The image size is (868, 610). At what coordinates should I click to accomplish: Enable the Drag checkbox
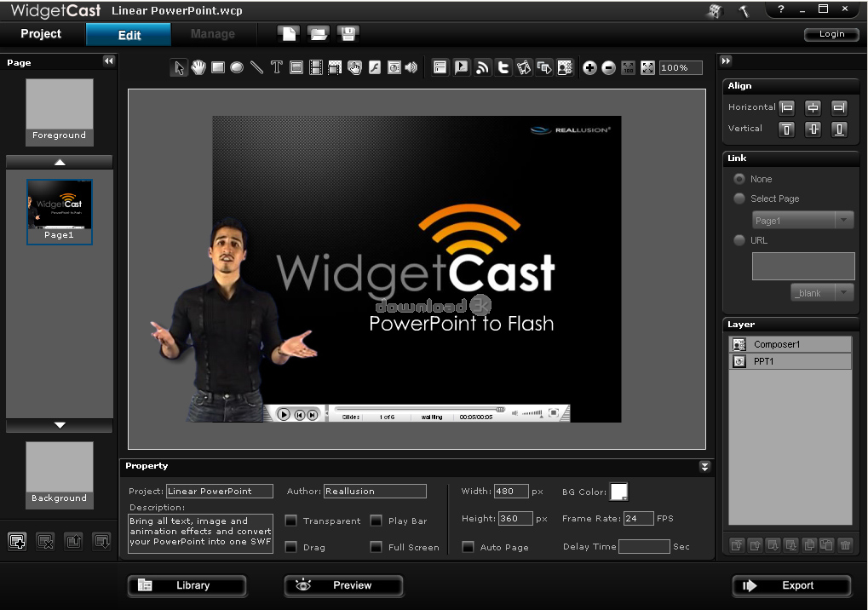(291, 547)
